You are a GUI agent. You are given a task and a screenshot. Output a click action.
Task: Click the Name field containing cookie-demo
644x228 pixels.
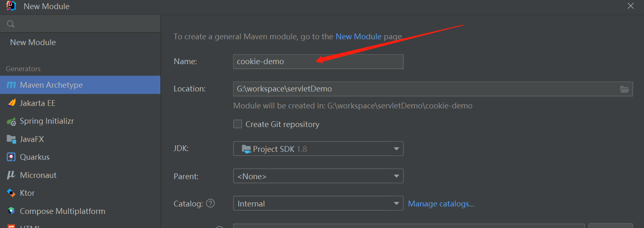(x=318, y=62)
